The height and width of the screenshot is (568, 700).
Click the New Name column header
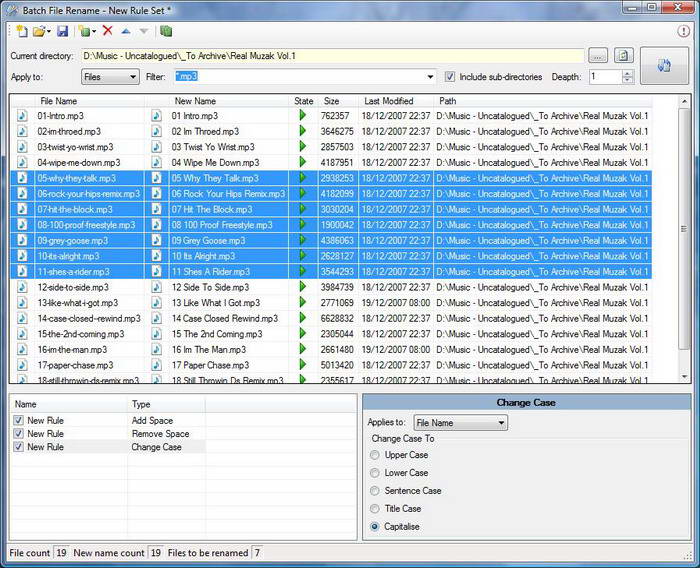coord(195,101)
